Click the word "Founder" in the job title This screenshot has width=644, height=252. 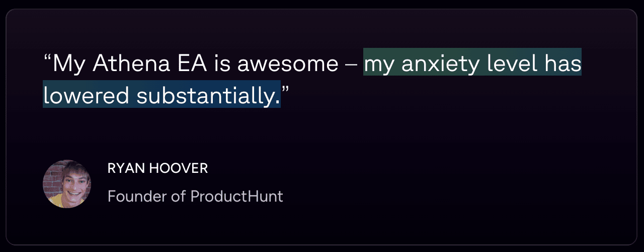(x=132, y=196)
